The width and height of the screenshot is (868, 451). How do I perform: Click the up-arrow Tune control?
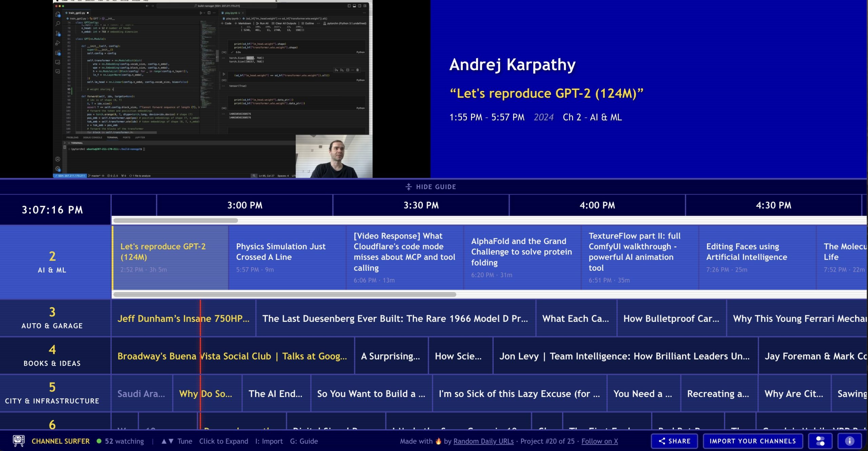coord(164,441)
